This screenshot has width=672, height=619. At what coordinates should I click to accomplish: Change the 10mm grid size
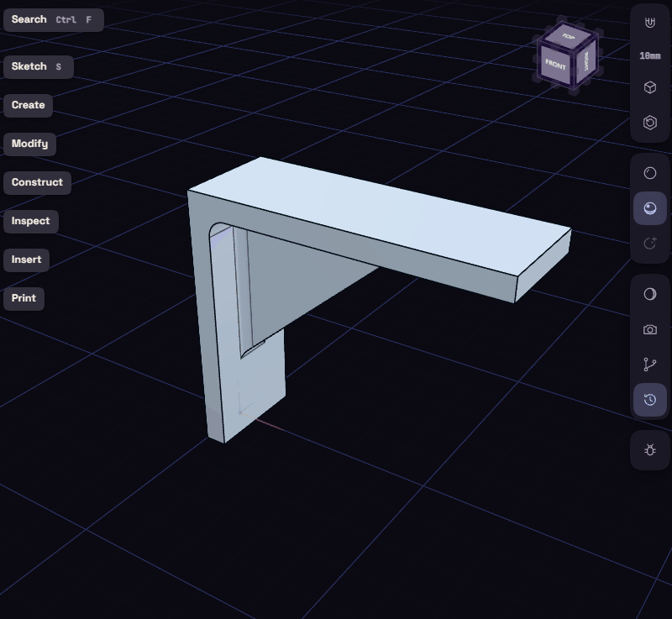click(649, 55)
